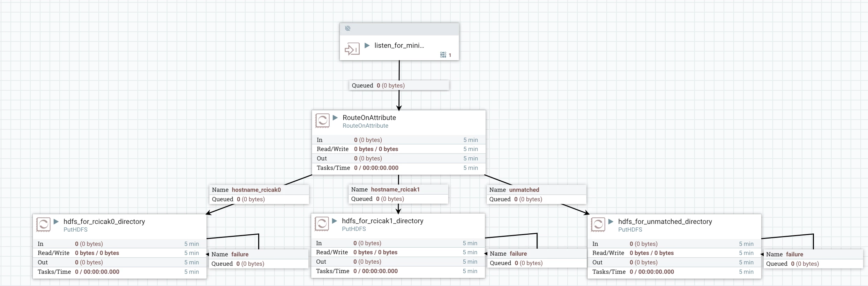
Task: Select failure connection of hdfs_for_rcicak0_directory
Action: pyautogui.click(x=258, y=259)
